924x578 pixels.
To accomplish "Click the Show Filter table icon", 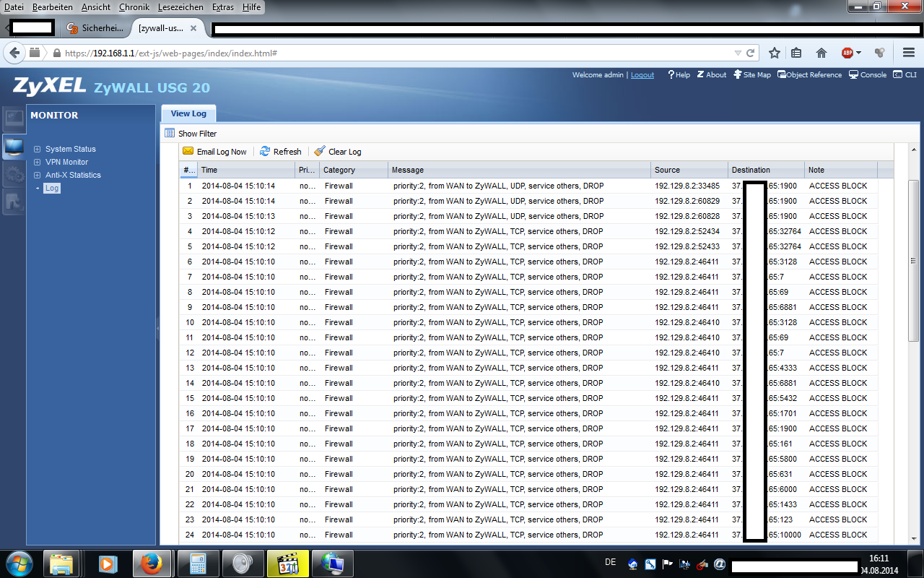I will pyautogui.click(x=170, y=133).
